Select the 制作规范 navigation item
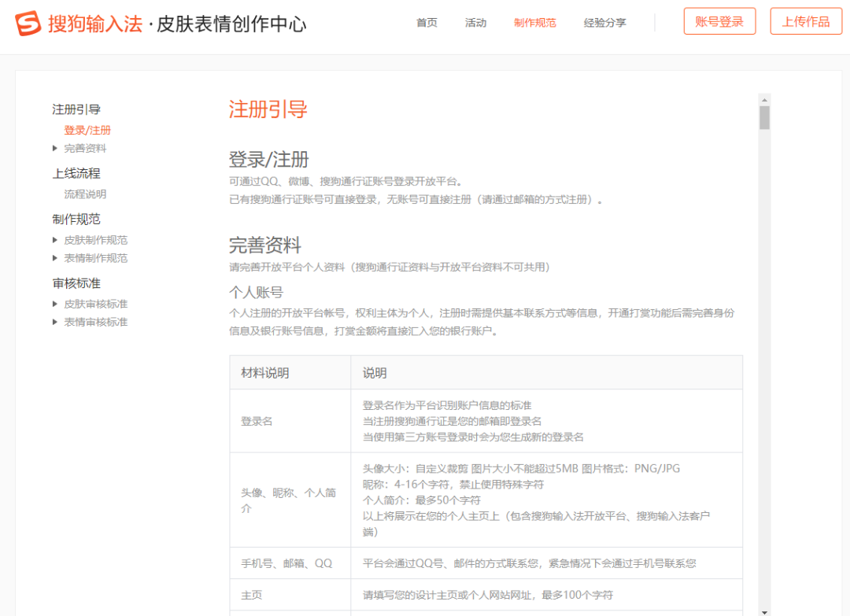The image size is (850, 616). (x=535, y=23)
